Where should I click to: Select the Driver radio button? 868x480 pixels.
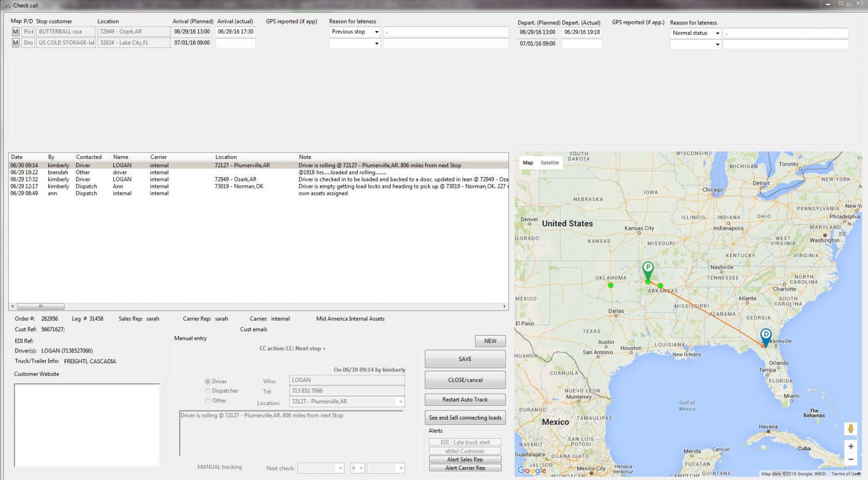(207, 382)
